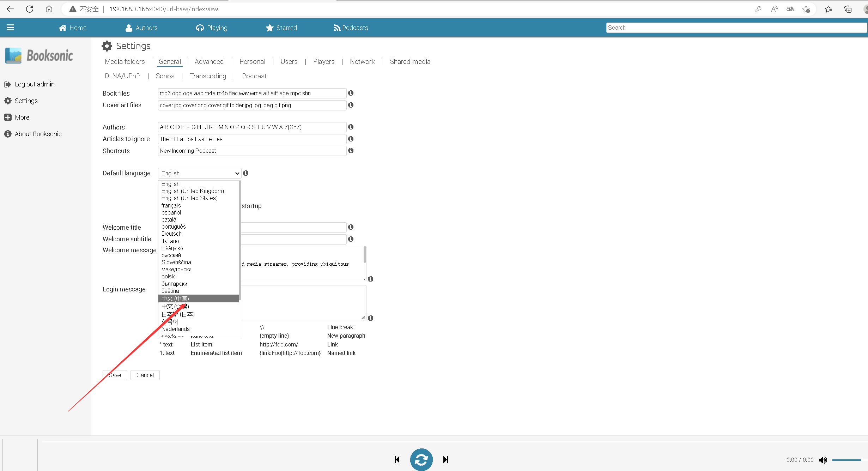
Task: Mute using the volume speaker icon
Action: (x=823, y=460)
